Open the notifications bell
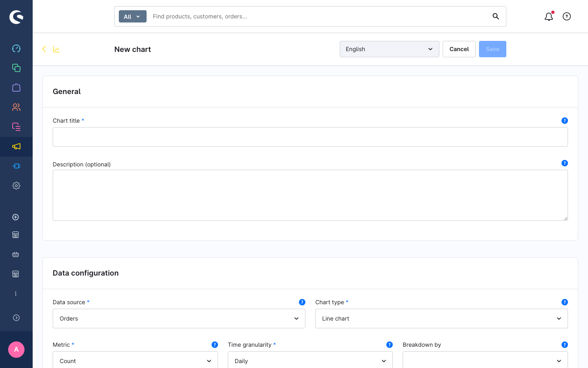 (x=549, y=16)
